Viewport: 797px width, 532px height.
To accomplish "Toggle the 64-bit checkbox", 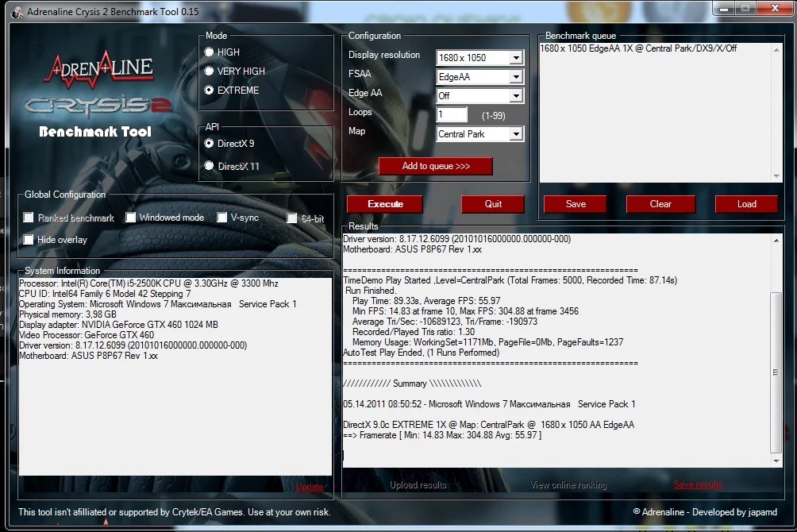I will 292,218.
